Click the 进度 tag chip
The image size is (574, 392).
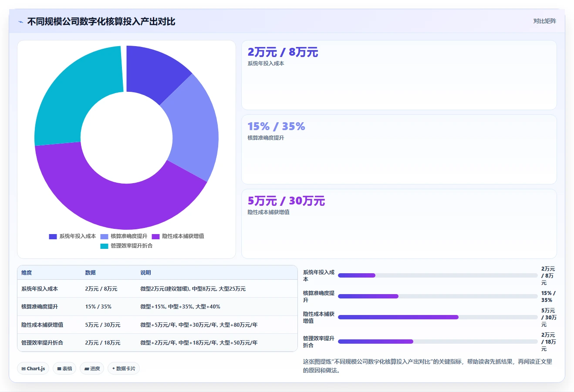(92, 369)
